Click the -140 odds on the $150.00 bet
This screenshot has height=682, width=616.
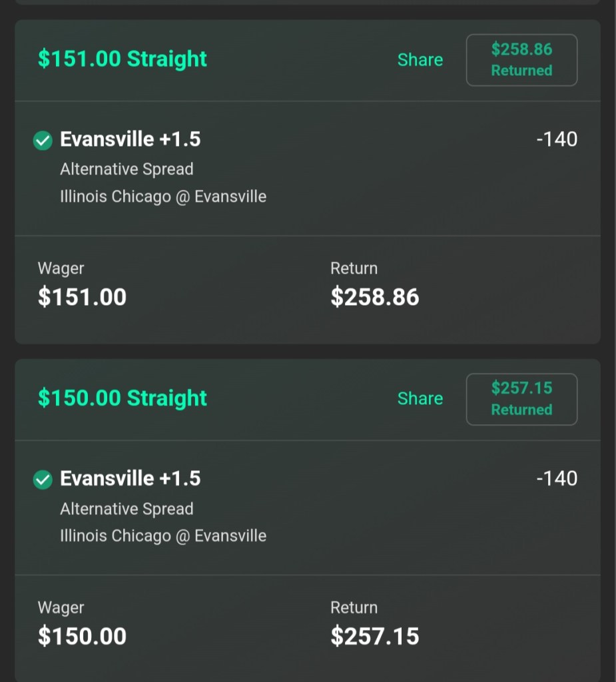click(x=557, y=478)
